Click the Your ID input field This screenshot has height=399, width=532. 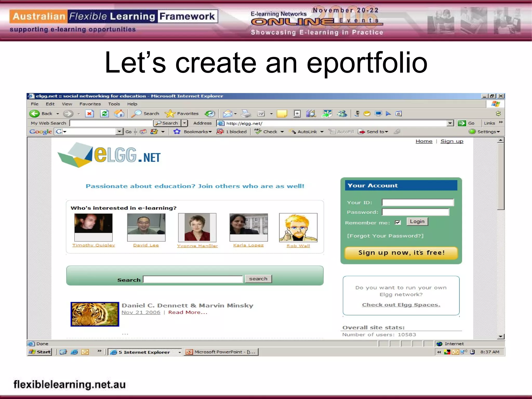click(x=418, y=202)
